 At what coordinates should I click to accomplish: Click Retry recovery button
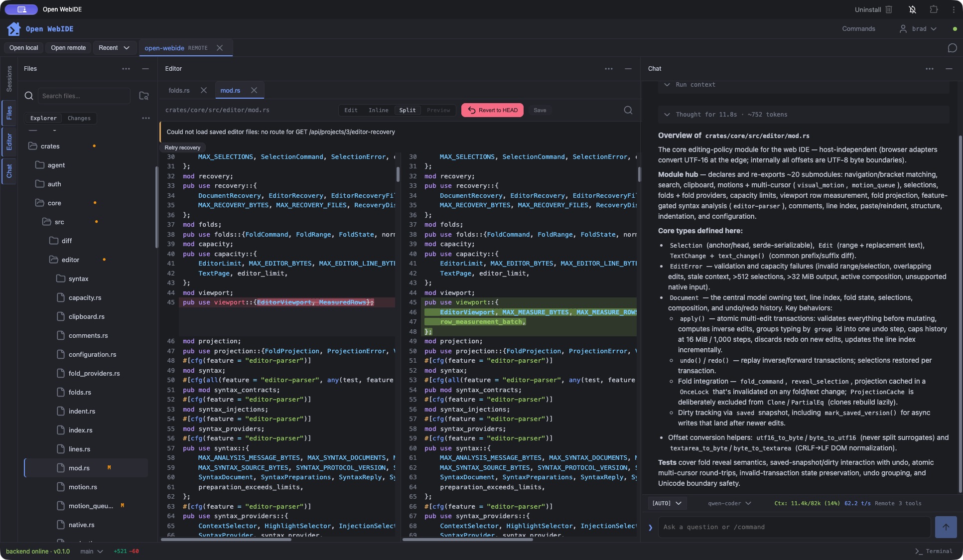(x=182, y=147)
